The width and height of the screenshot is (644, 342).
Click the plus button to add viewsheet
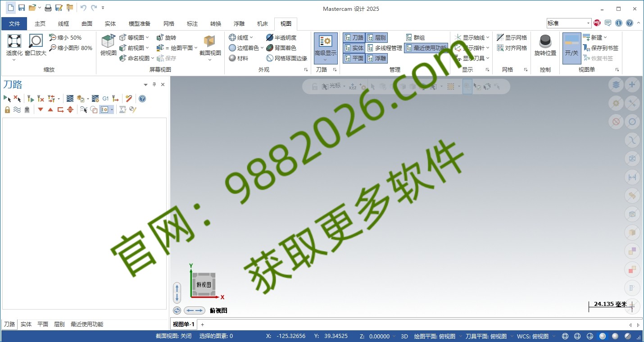click(x=203, y=324)
